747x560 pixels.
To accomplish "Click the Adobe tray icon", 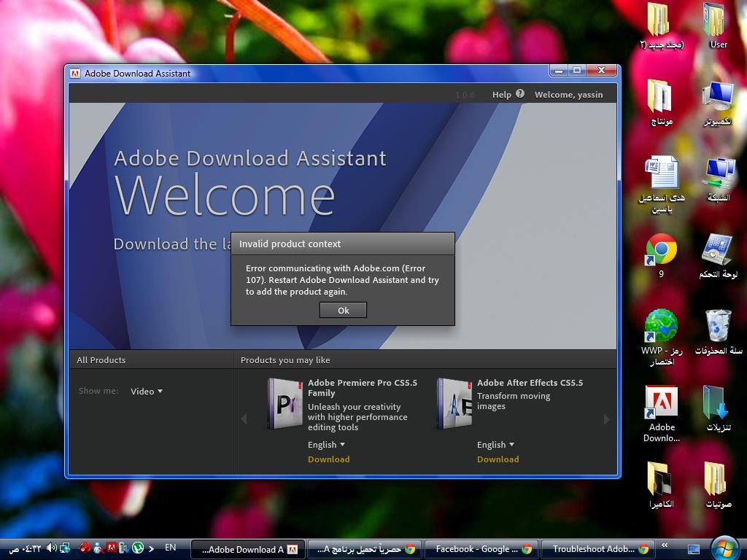I will click(112, 548).
